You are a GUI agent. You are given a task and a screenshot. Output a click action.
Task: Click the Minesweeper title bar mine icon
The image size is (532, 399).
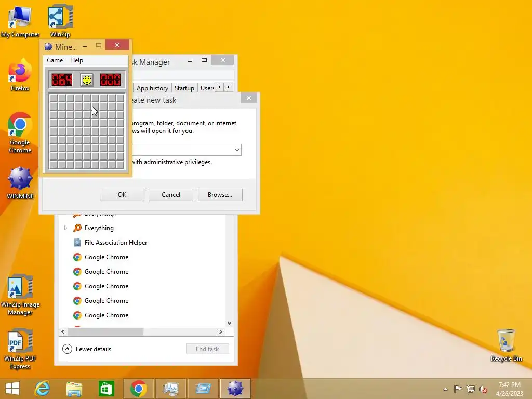[x=48, y=47]
